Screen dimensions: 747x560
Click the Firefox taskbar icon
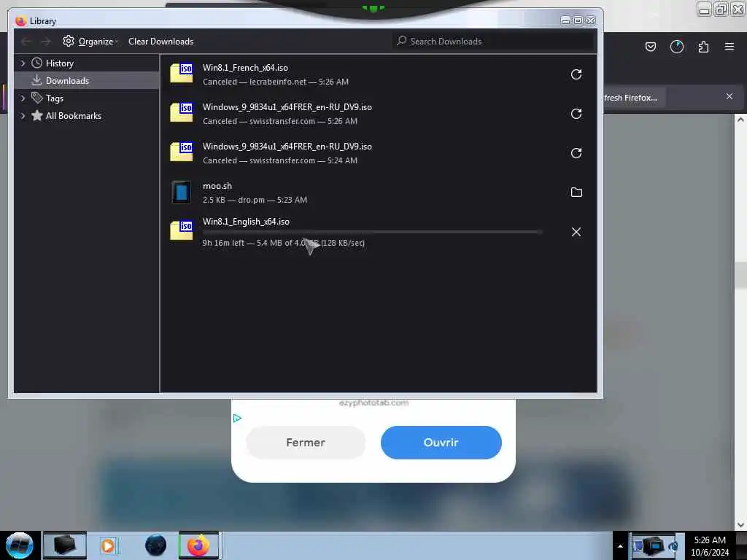[x=198, y=545]
